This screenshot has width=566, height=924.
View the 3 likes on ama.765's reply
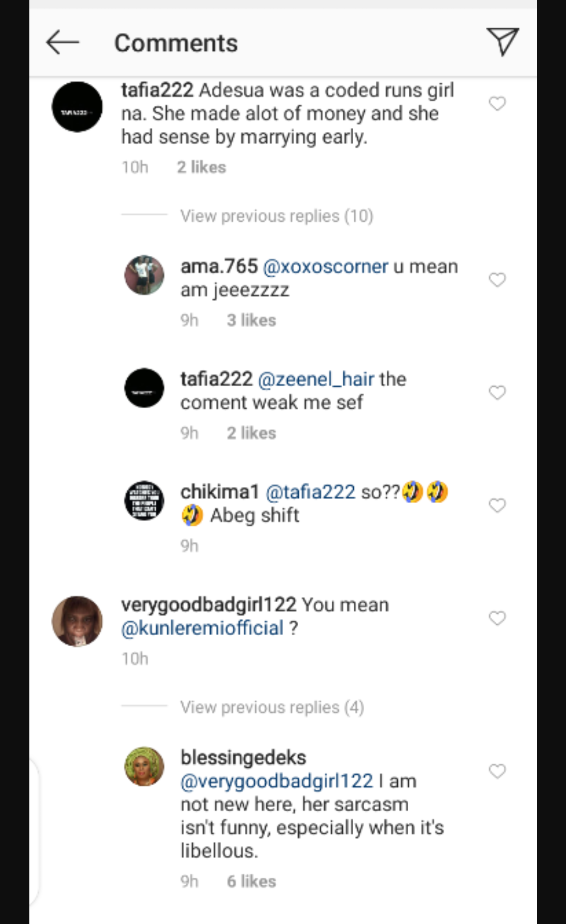pos(251,320)
